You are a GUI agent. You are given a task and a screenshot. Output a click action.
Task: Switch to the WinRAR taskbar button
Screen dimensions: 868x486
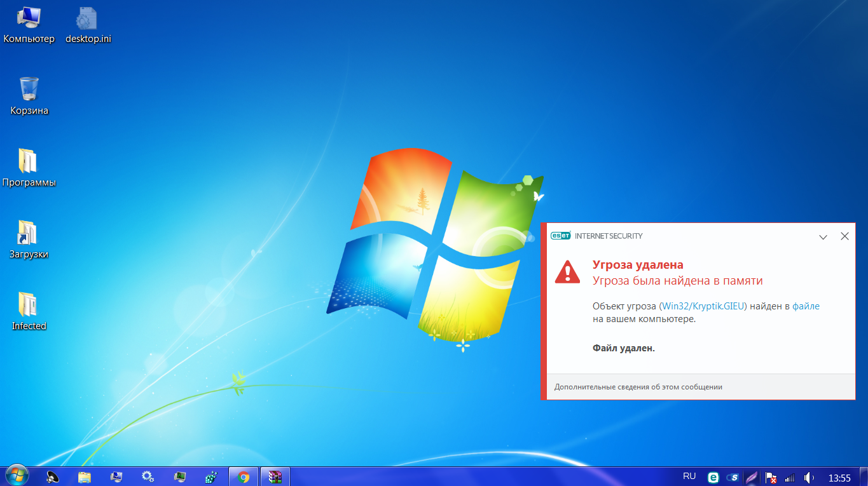[275, 477]
